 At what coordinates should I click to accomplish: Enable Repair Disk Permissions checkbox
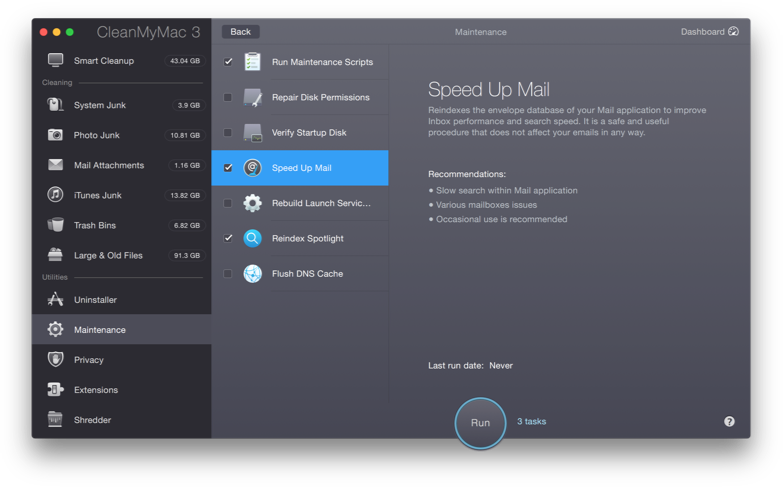[x=228, y=97]
